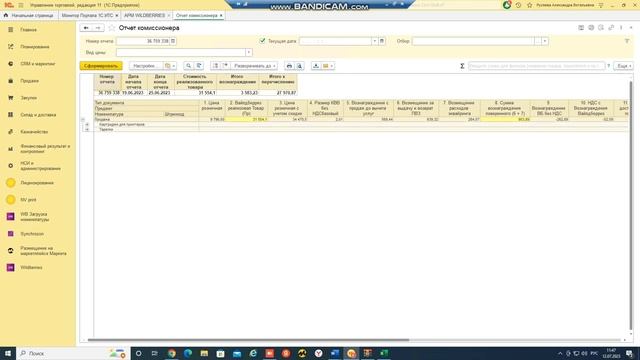The width and height of the screenshot is (640, 360).
Task: Switch to Монитор Портала 1С:ИТС tab
Action: [x=87, y=16]
